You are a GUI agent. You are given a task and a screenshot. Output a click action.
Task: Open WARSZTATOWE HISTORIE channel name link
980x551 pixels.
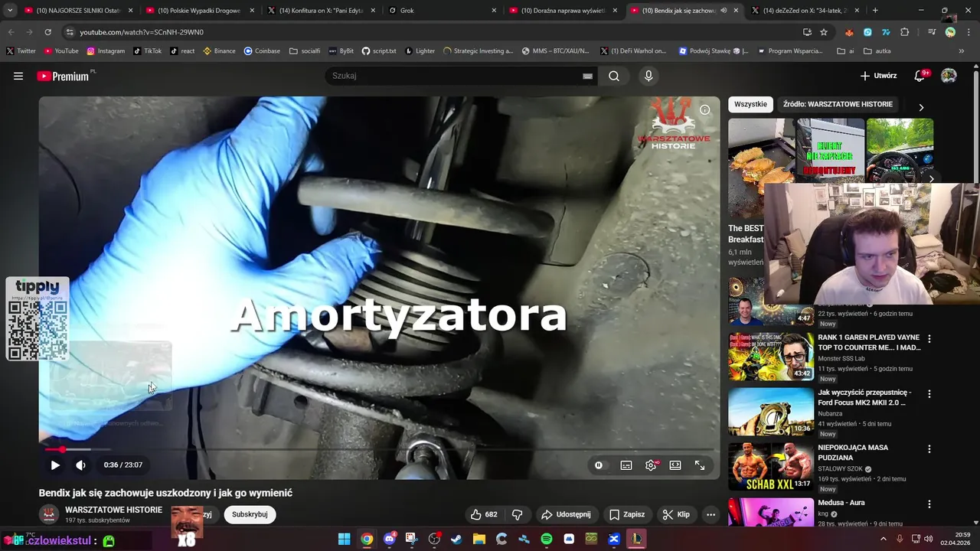113,510
